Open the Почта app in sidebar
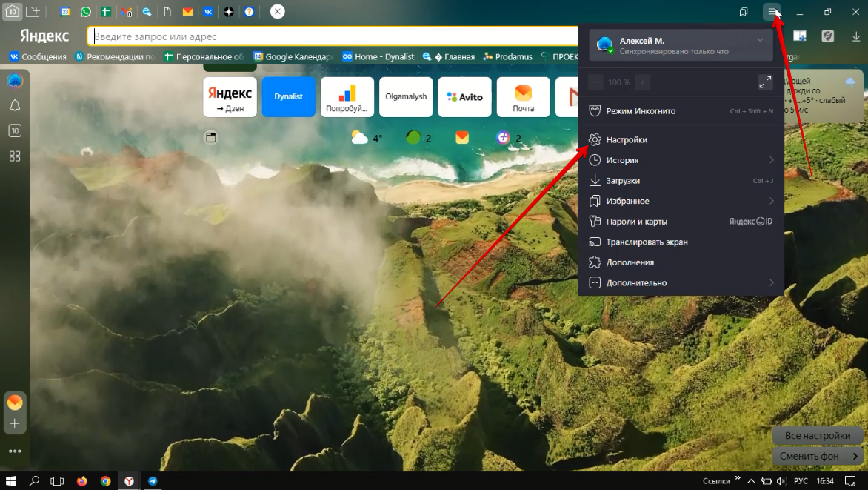Image resolution: width=868 pixels, height=490 pixels. click(15, 403)
